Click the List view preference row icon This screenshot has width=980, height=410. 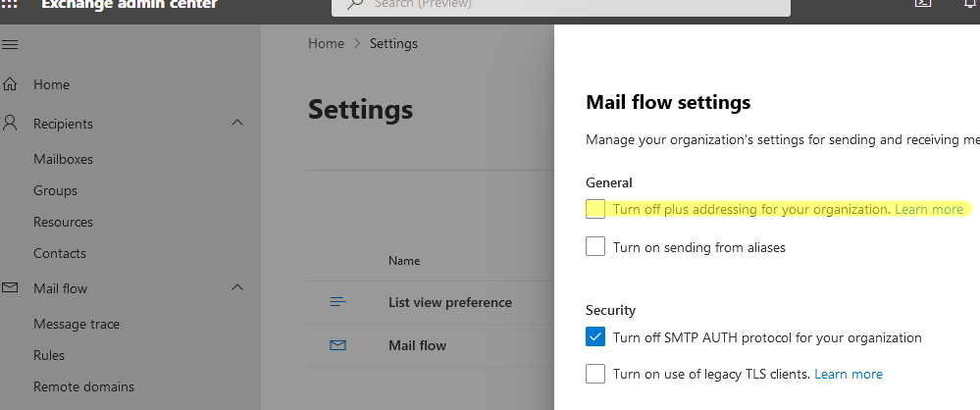coord(337,302)
